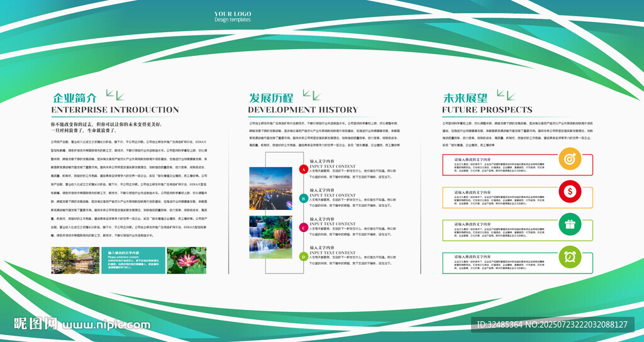Viewport: 644px width, 342px height.
Task: Select the city skyline photo
Action: tap(270, 189)
